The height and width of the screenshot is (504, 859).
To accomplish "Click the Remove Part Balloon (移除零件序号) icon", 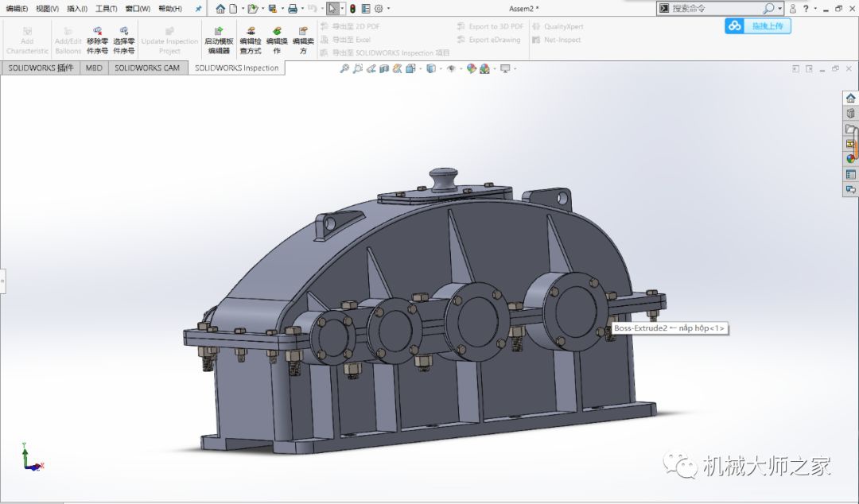I will tap(97, 39).
